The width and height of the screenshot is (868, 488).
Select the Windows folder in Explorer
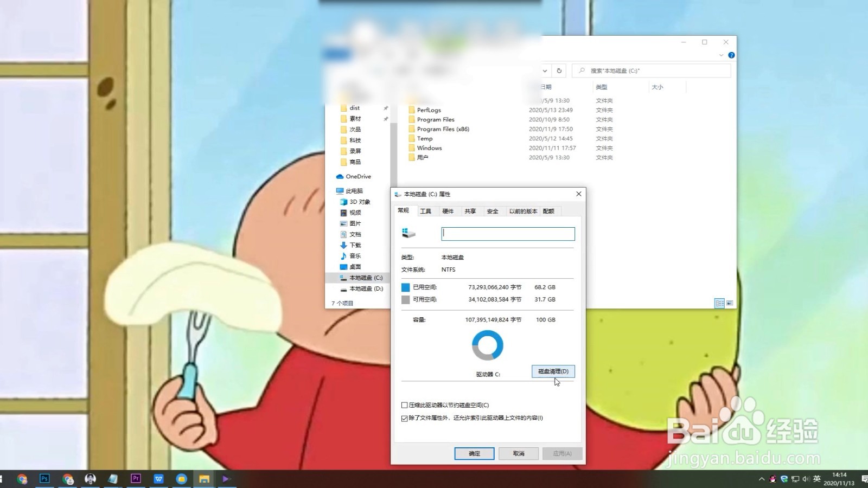pyautogui.click(x=429, y=148)
